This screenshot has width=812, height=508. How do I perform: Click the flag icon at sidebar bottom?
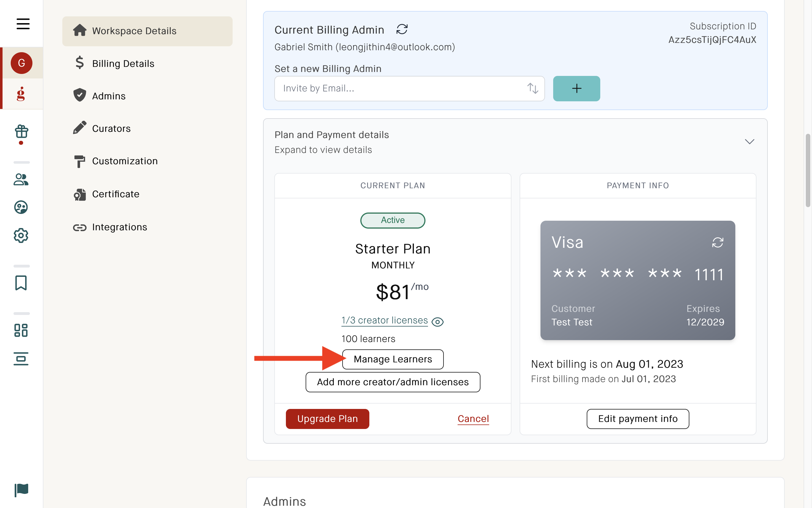click(21, 490)
